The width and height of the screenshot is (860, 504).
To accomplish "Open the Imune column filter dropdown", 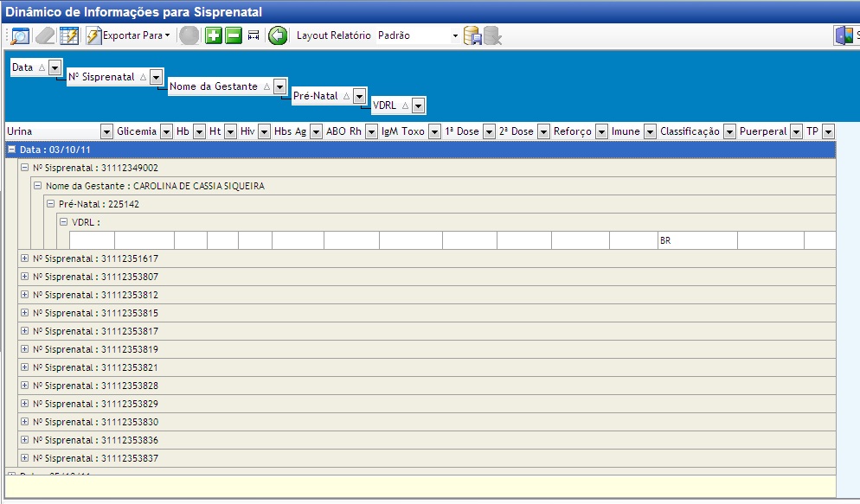I will pos(650,131).
